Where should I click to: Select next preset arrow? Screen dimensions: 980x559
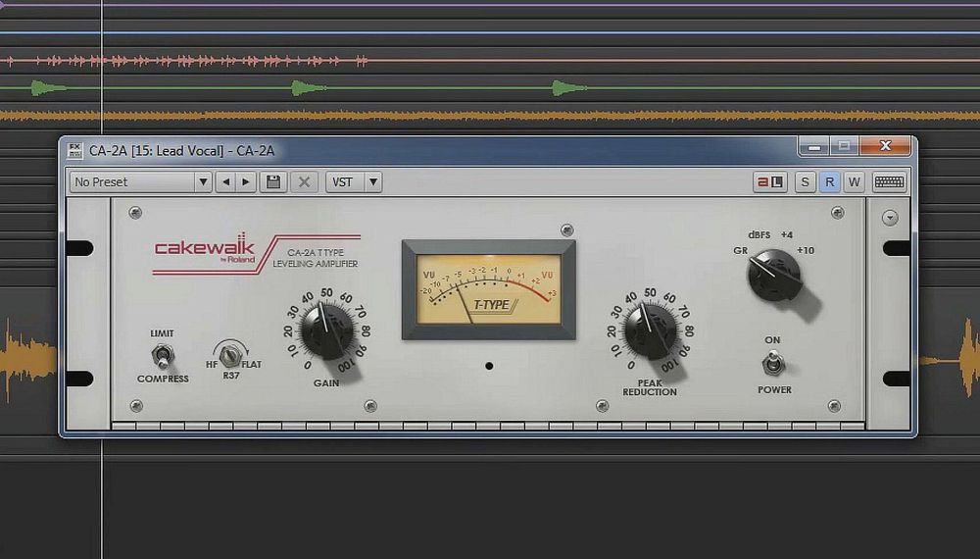pyautogui.click(x=246, y=182)
